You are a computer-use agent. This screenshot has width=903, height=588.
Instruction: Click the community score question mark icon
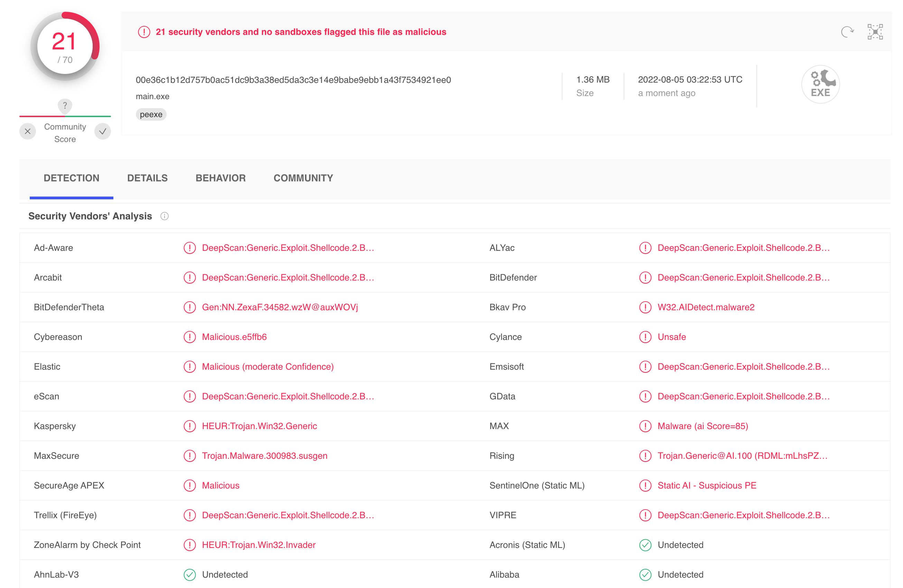pyautogui.click(x=65, y=105)
